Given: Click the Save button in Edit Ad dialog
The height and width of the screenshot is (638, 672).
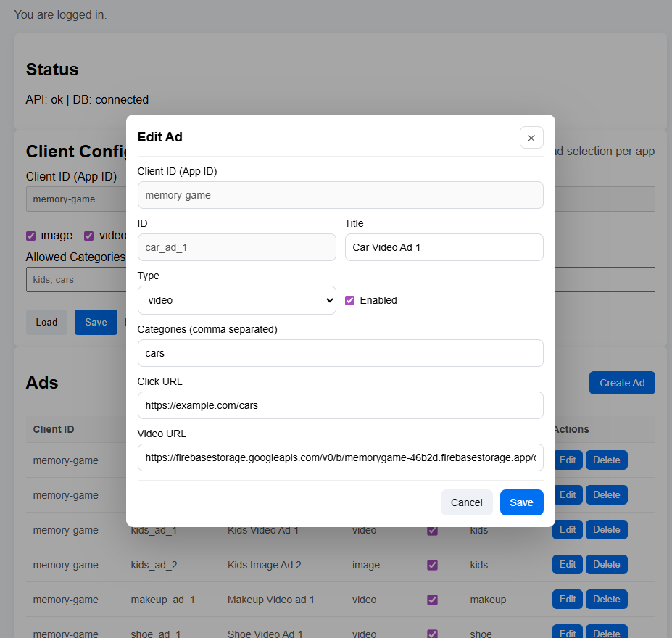Looking at the screenshot, I should click(521, 502).
